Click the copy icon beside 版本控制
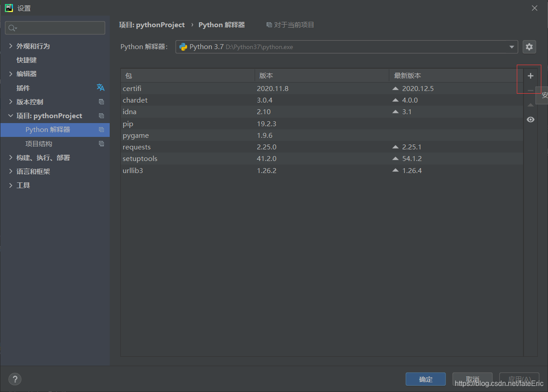 [101, 102]
